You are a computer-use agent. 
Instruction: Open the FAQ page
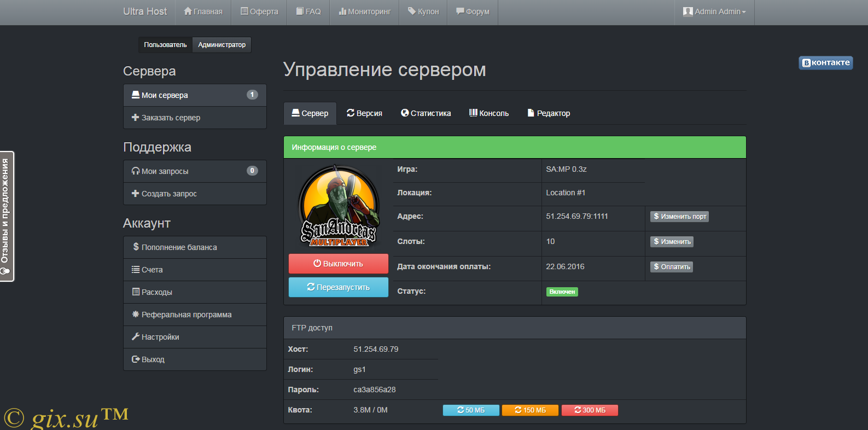(x=308, y=11)
